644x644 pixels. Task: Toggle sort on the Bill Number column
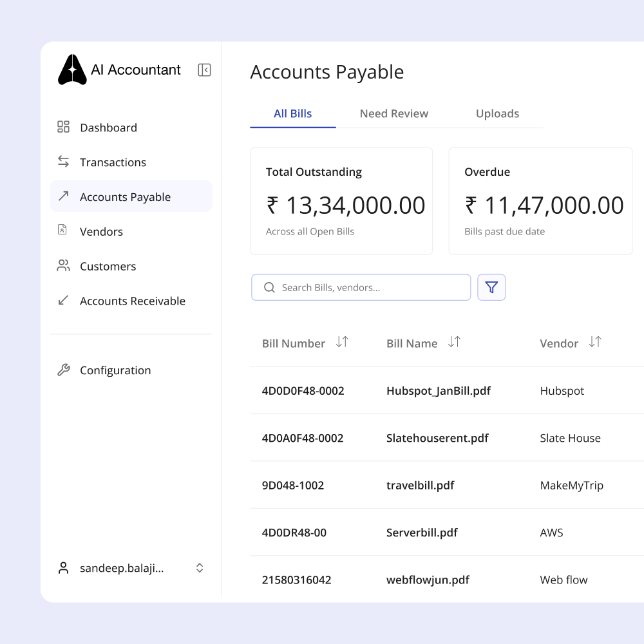point(342,343)
